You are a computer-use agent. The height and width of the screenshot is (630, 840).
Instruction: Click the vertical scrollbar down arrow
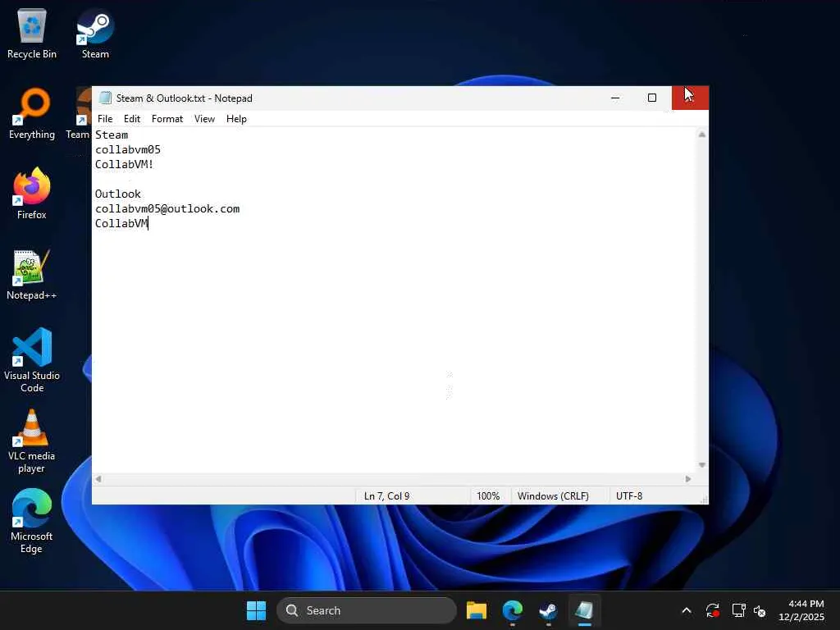pyautogui.click(x=702, y=465)
